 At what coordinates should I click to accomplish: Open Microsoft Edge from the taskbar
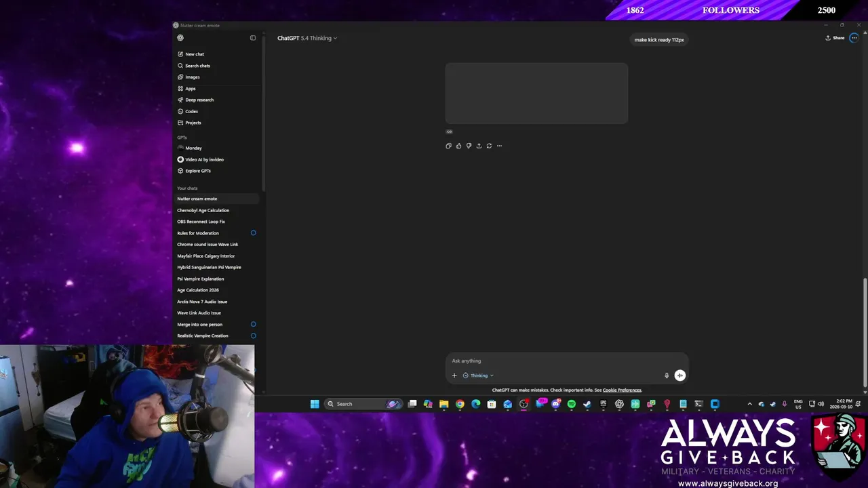coord(475,404)
